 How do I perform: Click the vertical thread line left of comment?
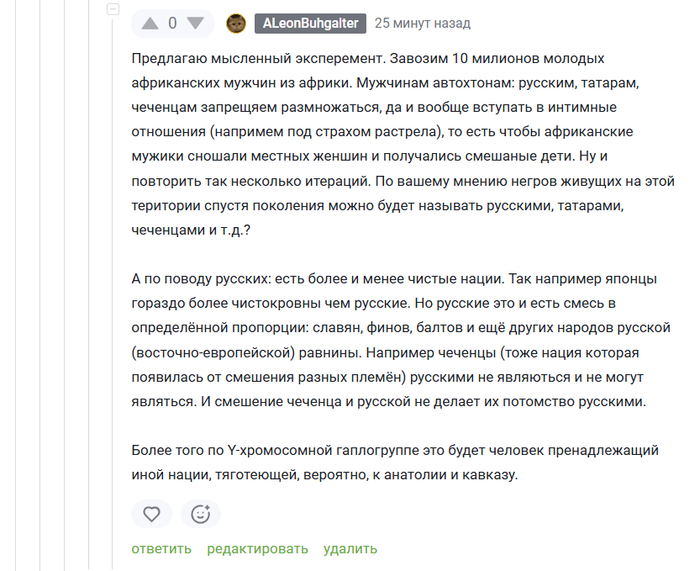[112, 300]
